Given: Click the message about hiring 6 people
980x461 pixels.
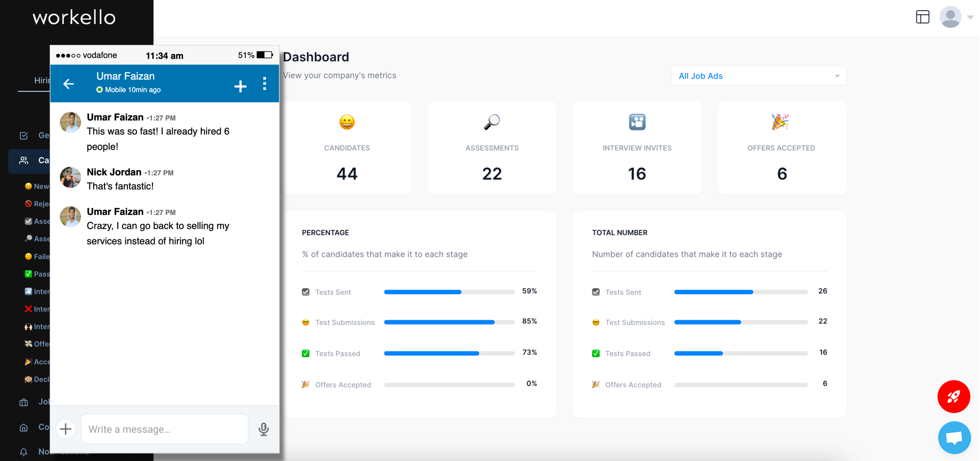Looking at the screenshot, I should point(158,139).
